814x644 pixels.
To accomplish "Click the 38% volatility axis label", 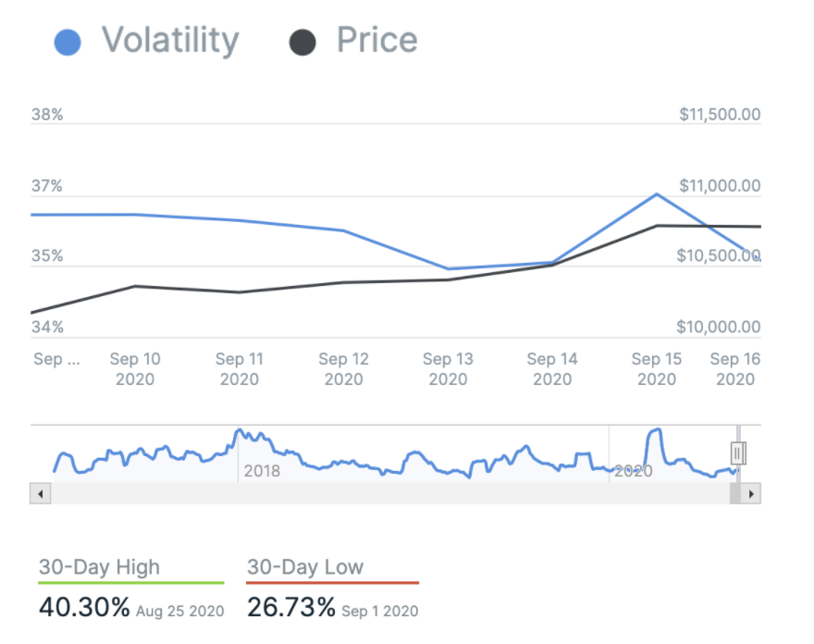I will point(47,115).
